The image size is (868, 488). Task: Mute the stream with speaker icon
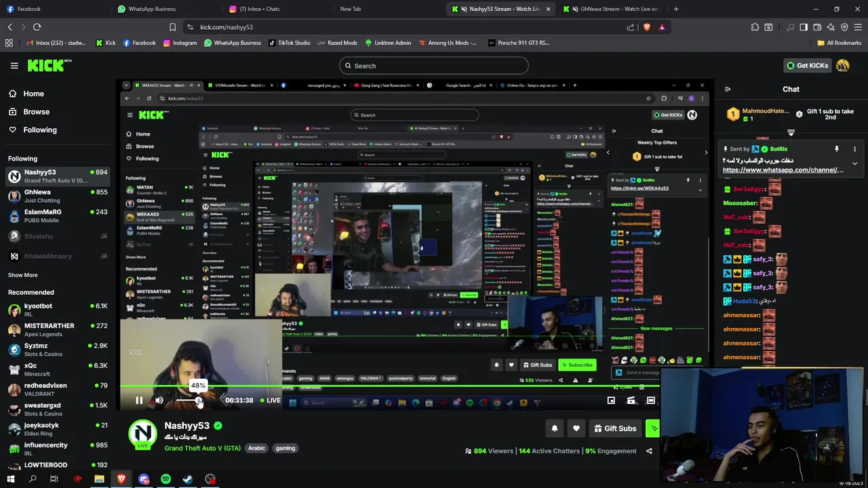click(159, 401)
